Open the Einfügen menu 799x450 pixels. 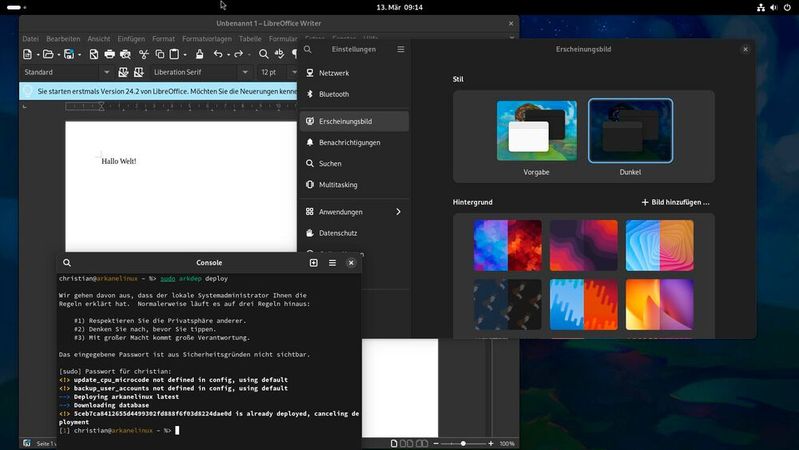(131, 39)
